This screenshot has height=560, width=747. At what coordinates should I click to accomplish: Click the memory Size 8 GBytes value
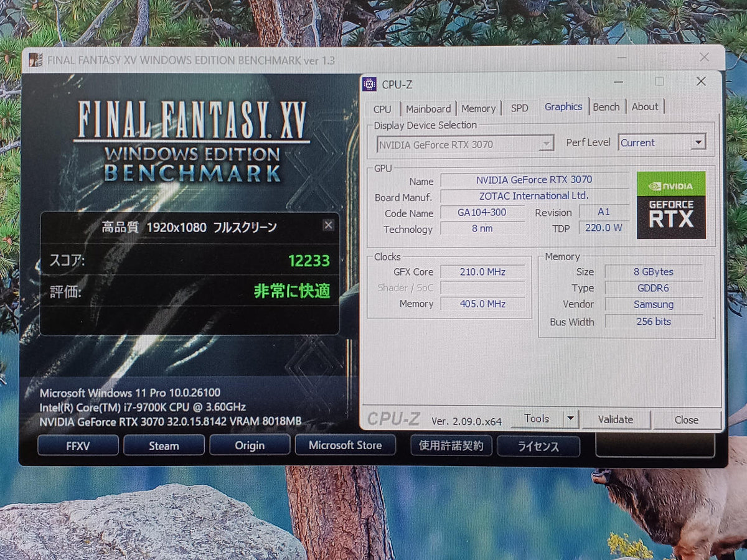click(654, 272)
